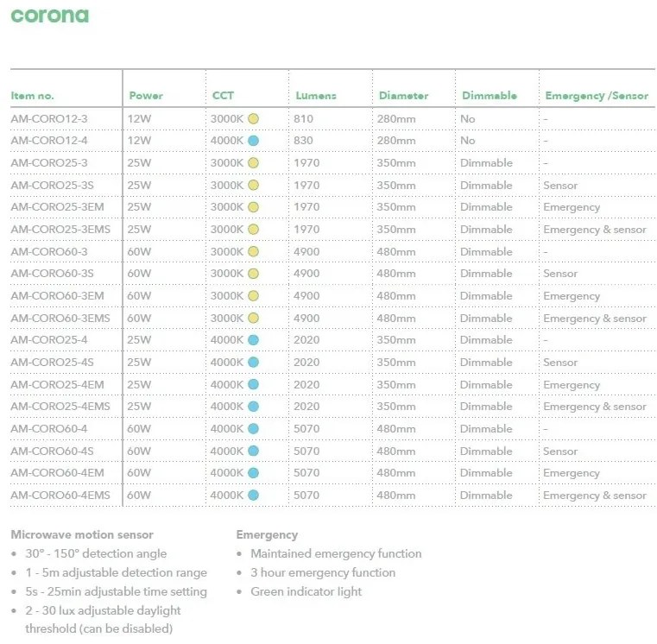The width and height of the screenshot is (657, 644).
Task: Click item number AM-CORO25-3EM
Action: click(x=57, y=206)
